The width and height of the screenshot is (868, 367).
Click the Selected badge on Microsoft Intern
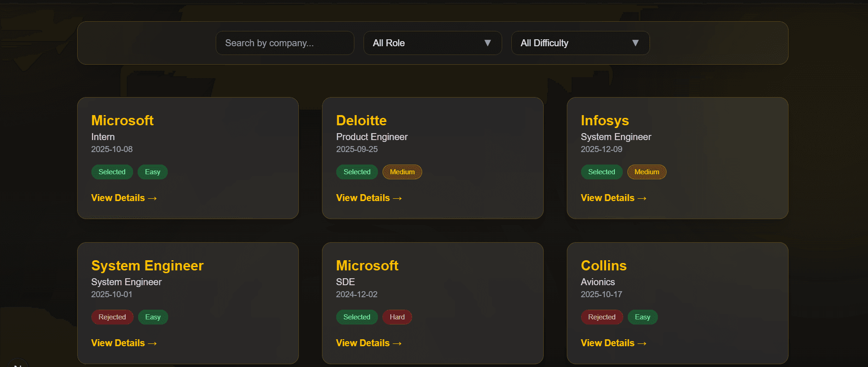click(x=112, y=172)
